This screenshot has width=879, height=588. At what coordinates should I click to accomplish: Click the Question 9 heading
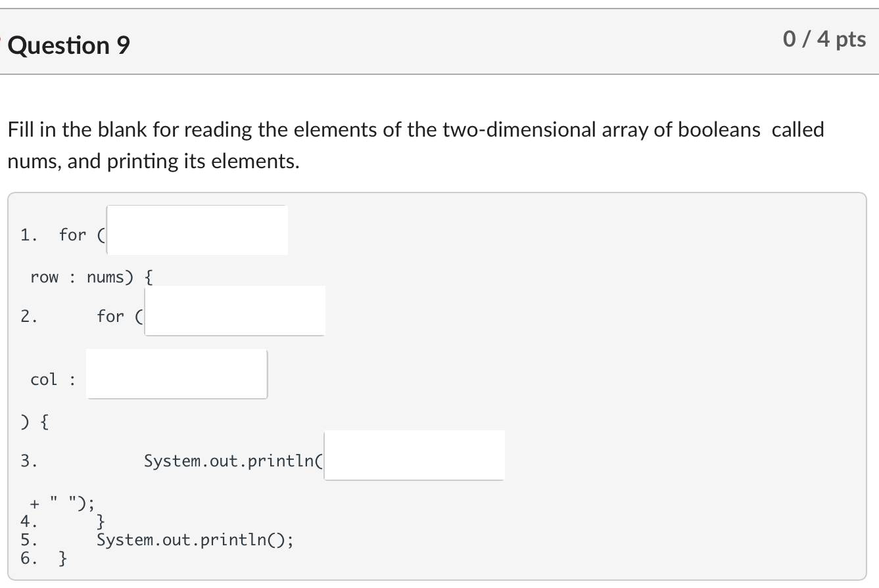pyautogui.click(x=68, y=45)
